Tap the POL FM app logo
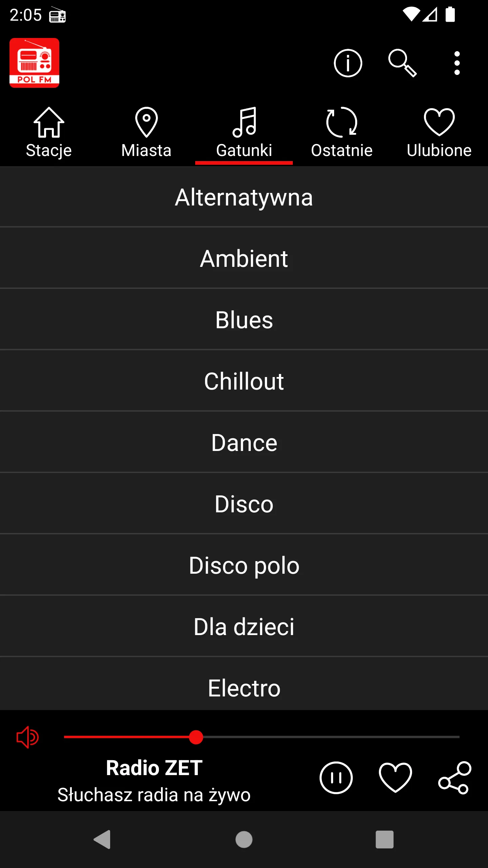Screen dimensions: 488x868 [x=34, y=63]
